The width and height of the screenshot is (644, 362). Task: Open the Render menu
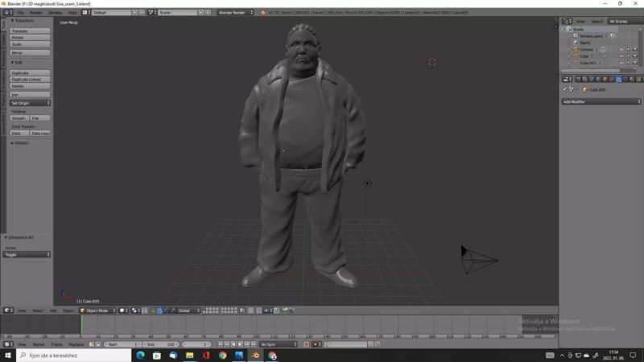[36, 13]
